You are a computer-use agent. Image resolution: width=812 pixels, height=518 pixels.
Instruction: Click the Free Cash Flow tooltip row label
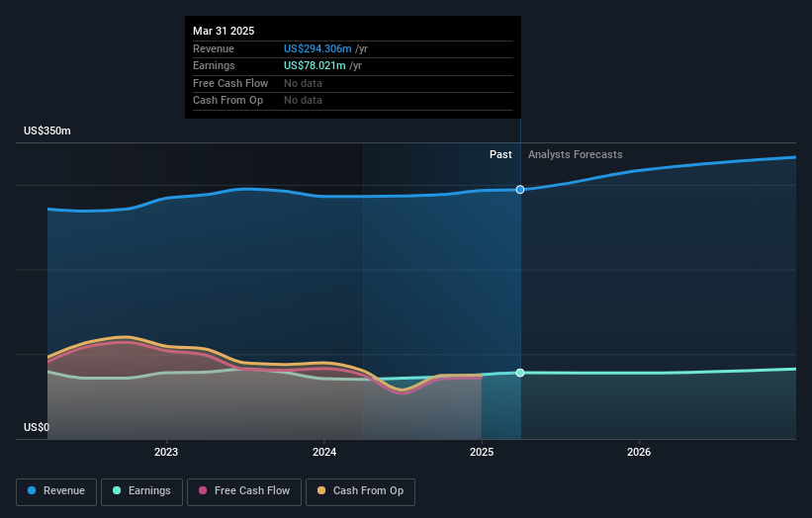230,83
